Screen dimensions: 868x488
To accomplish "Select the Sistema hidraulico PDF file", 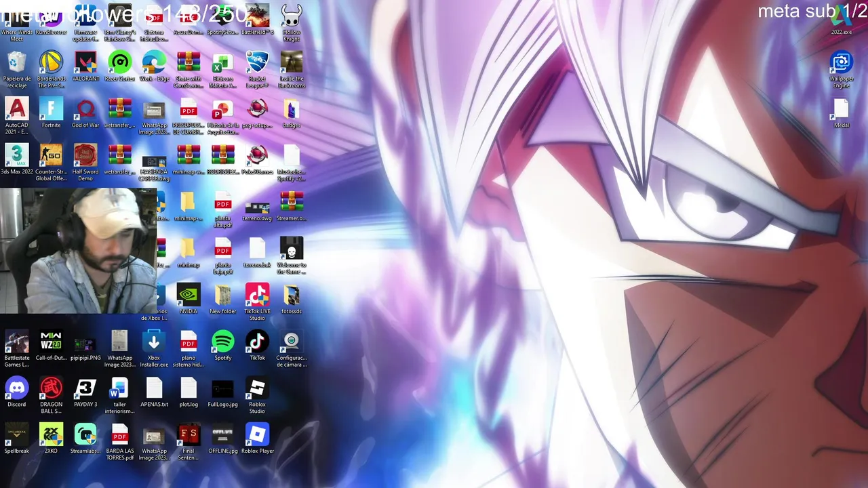I will (x=154, y=23).
